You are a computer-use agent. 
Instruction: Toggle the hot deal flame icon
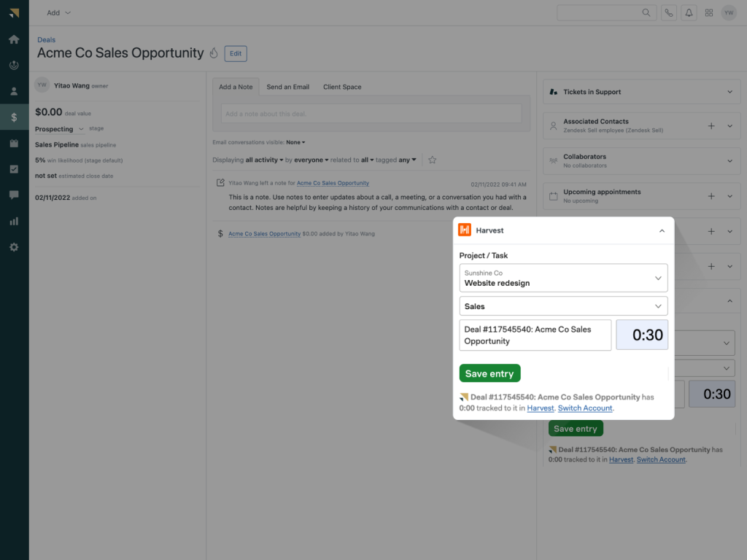point(214,53)
